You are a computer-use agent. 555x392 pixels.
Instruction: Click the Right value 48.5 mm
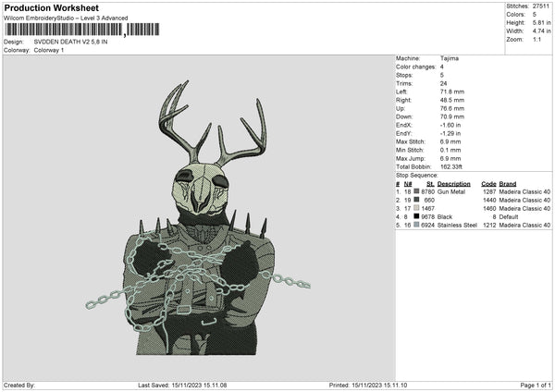pos(452,100)
